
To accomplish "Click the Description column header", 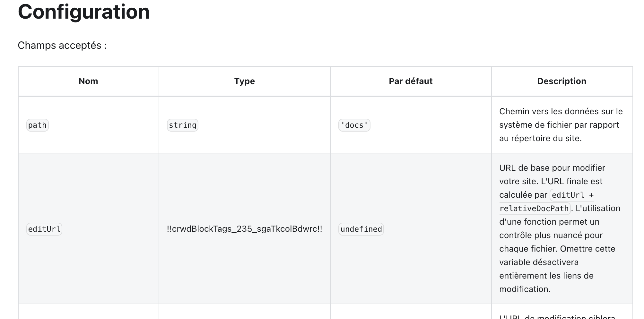I will (x=561, y=81).
